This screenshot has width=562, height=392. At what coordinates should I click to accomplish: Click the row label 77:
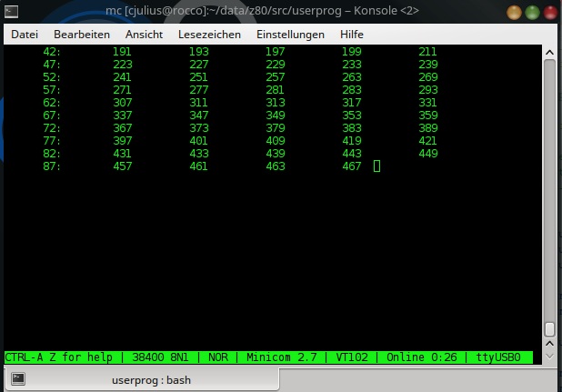click(52, 141)
